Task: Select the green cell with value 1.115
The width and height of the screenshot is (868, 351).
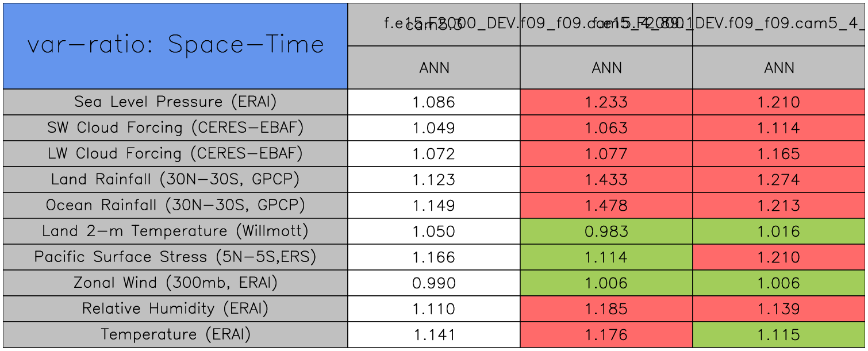Action: (779, 335)
